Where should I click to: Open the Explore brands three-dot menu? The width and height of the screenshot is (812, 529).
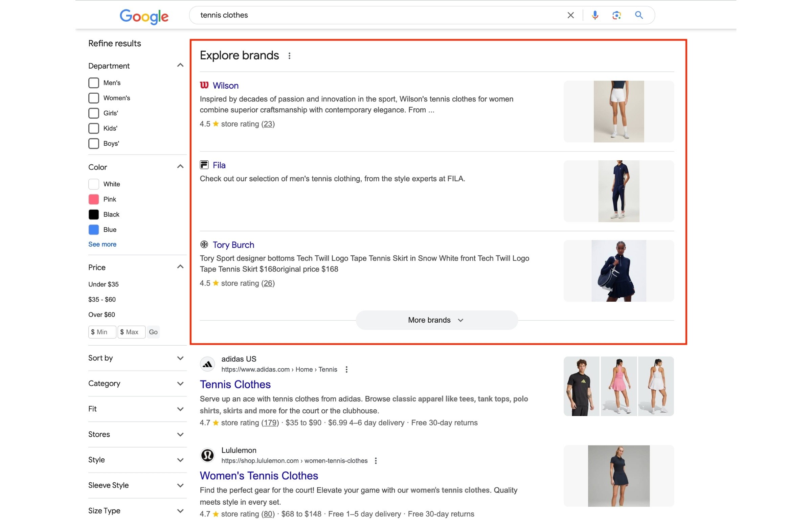(289, 55)
